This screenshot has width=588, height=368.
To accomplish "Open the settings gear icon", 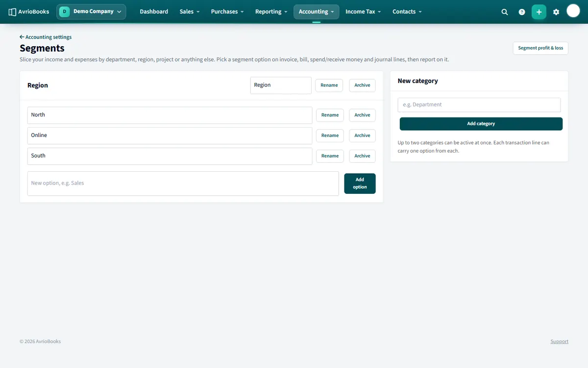I will (556, 12).
